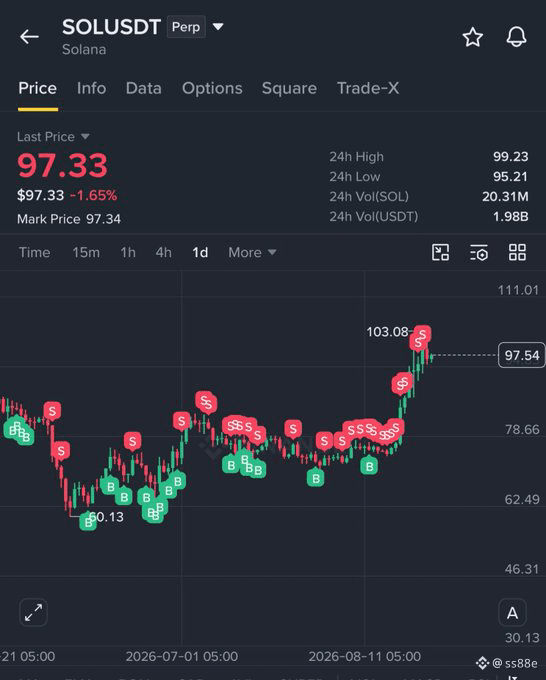Tap the 46.31 price axis label

coord(522,569)
